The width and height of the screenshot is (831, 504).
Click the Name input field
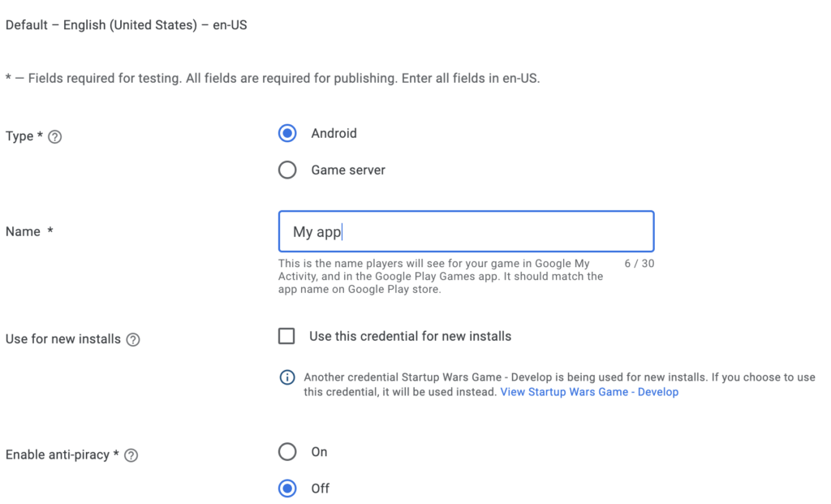click(467, 231)
